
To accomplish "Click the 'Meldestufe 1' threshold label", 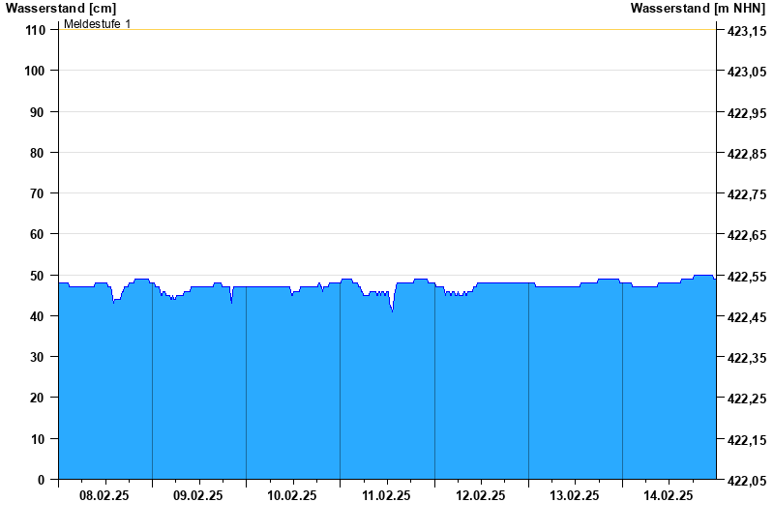I will pos(98,23).
